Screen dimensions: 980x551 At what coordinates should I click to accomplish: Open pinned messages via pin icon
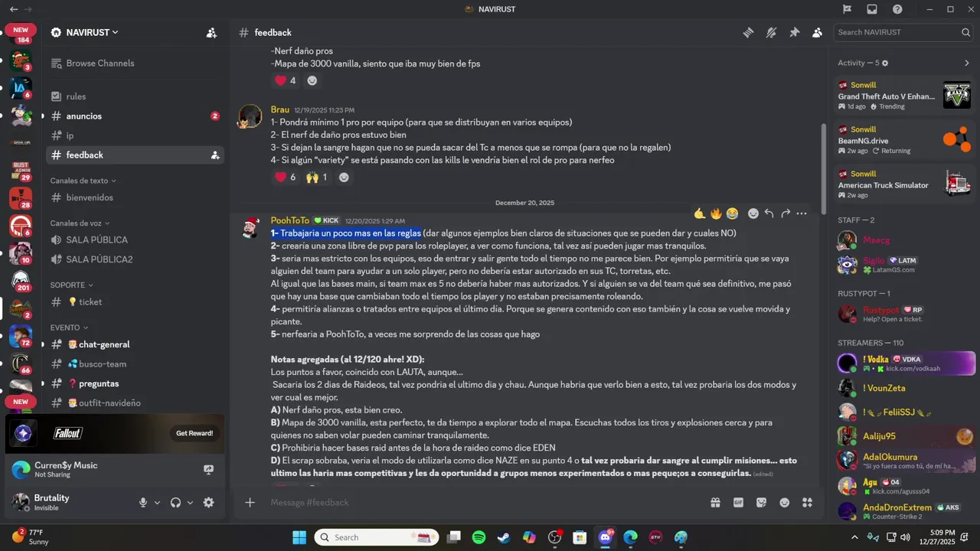click(794, 32)
